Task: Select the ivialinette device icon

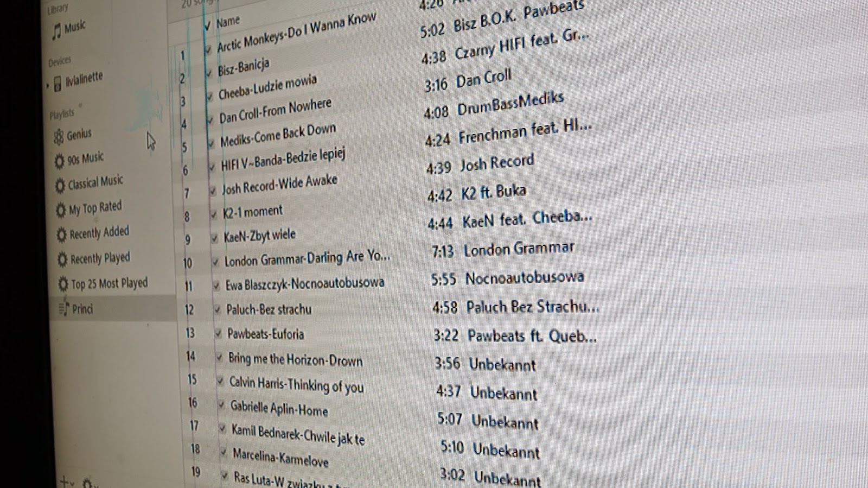Action: tap(58, 84)
